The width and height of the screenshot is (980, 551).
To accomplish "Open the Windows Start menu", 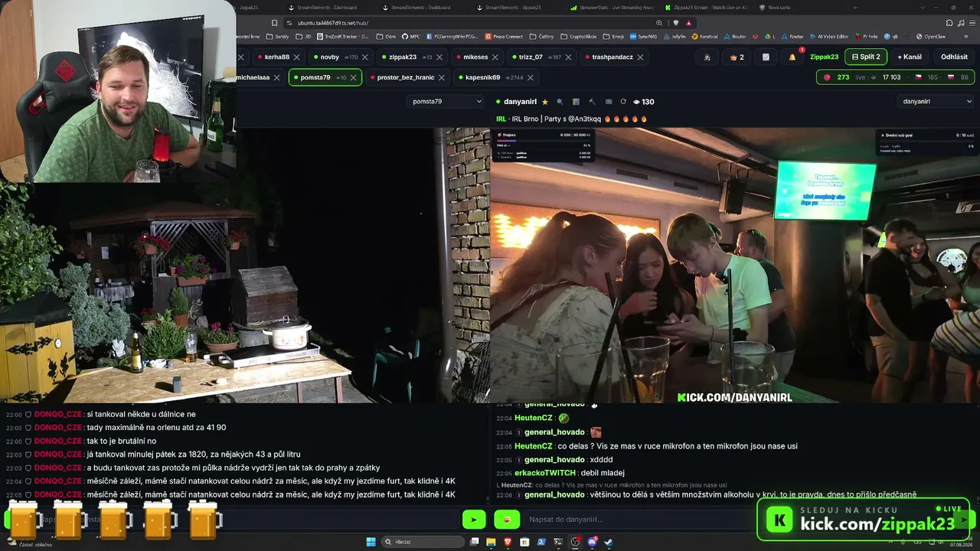I will pos(371,542).
